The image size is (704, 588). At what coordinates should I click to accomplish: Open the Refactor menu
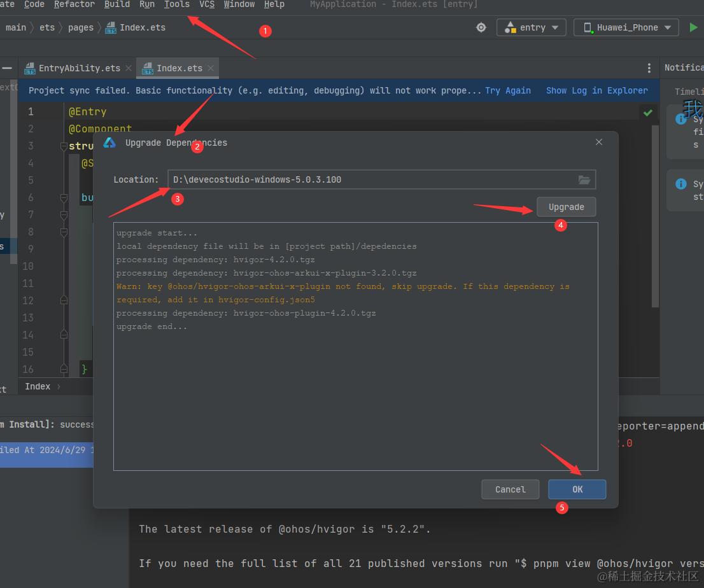[x=74, y=4]
